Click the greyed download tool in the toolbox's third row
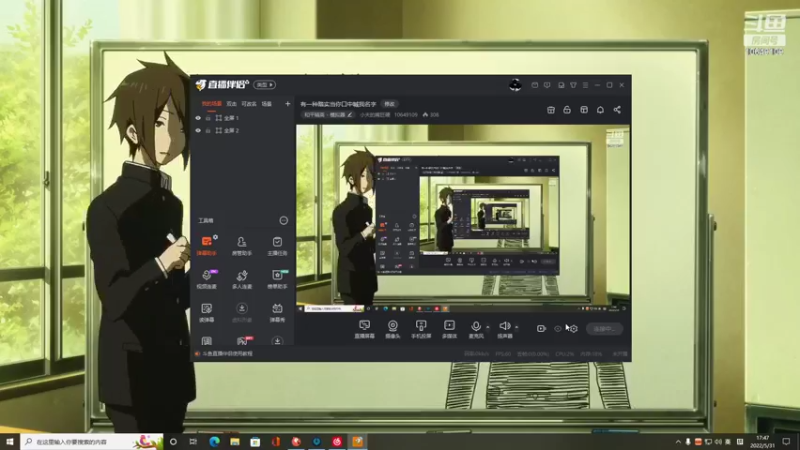The image size is (800, 450). coord(242,312)
